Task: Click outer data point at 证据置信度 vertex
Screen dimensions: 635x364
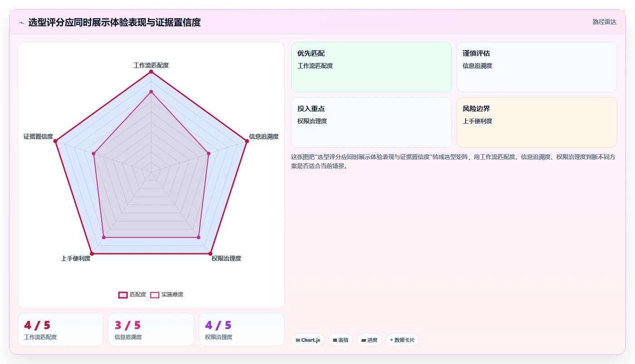Action: pyautogui.click(x=55, y=141)
